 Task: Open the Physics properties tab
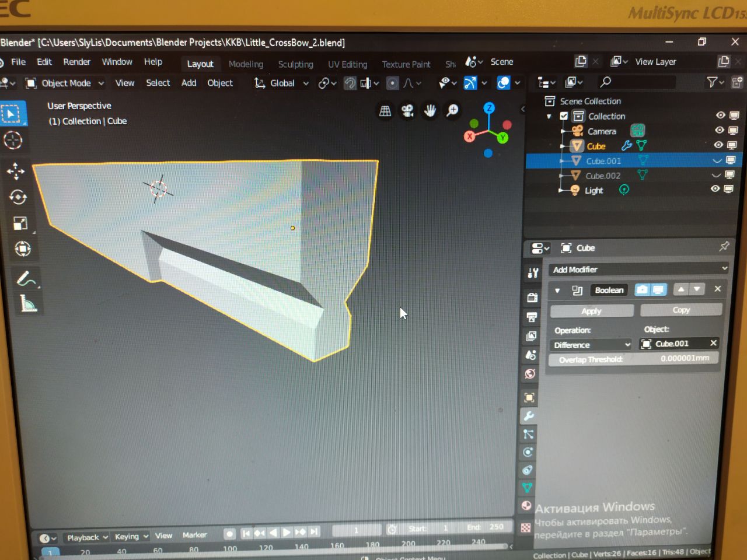(x=528, y=452)
